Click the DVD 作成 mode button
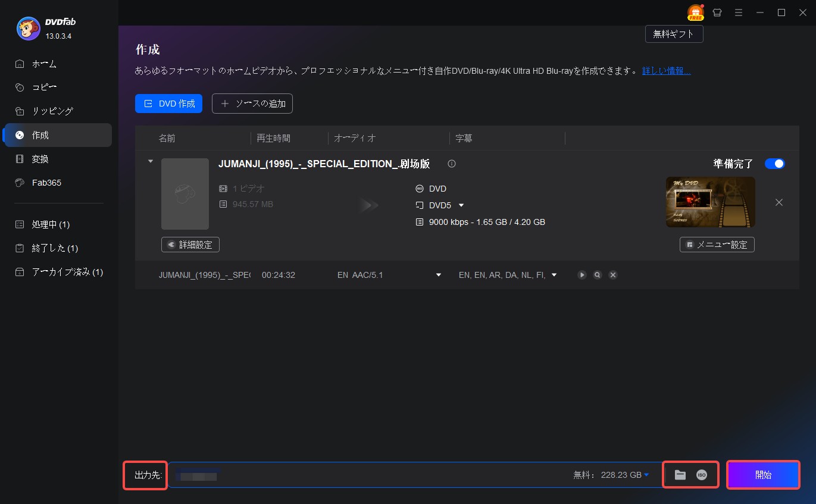The width and height of the screenshot is (816, 504). click(168, 104)
